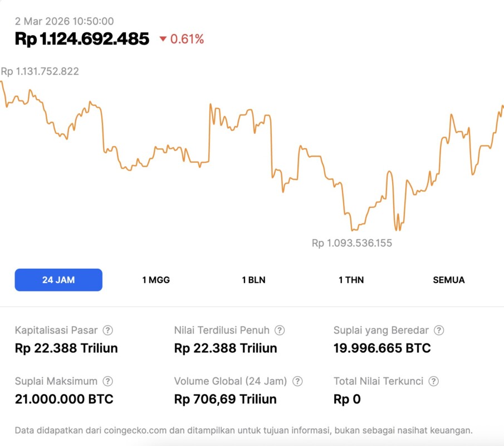Click the question mark beside Suplai yang Beredar
The width and height of the screenshot is (504, 446).
pyautogui.click(x=439, y=330)
